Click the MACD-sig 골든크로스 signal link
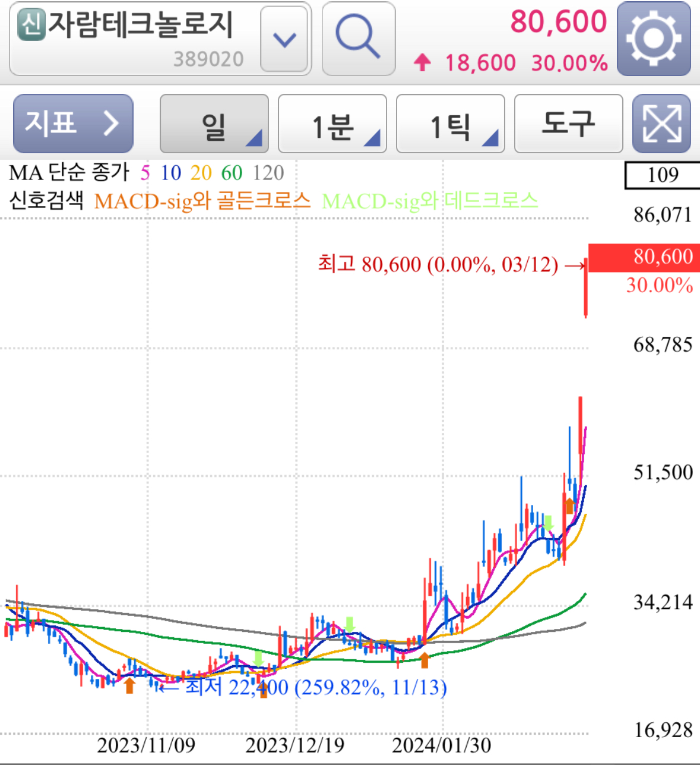 [x=205, y=200]
